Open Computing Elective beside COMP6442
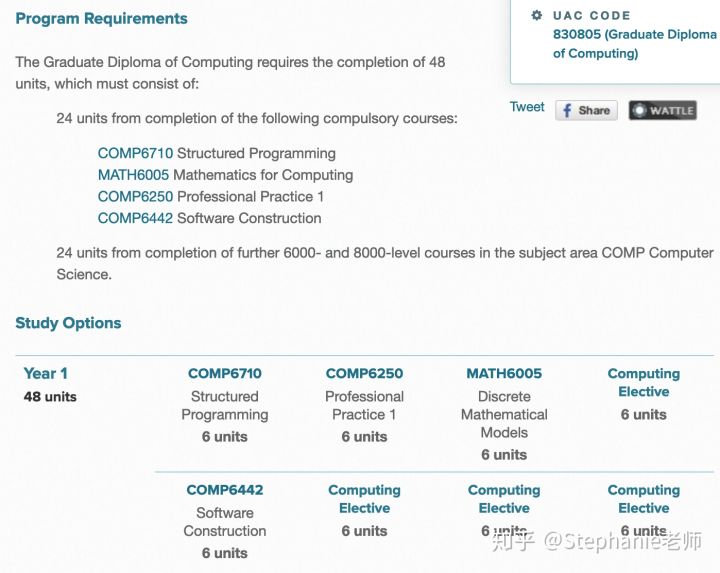720x573 pixels. click(x=364, y=499)
